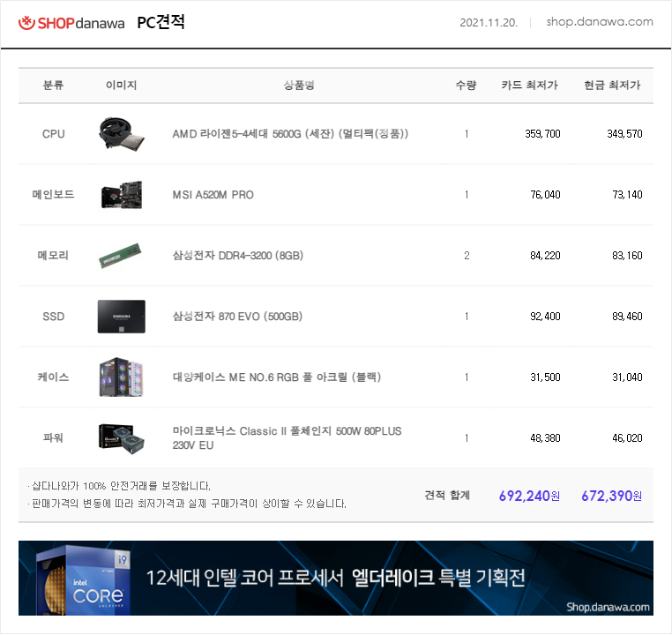Click the CPU cash price 349,570

pyautogui.click(x=625, y=134)
